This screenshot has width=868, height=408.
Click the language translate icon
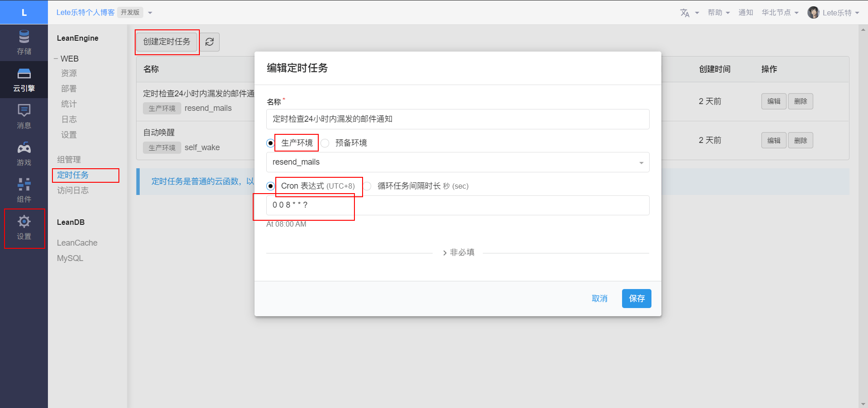[685, 13]
